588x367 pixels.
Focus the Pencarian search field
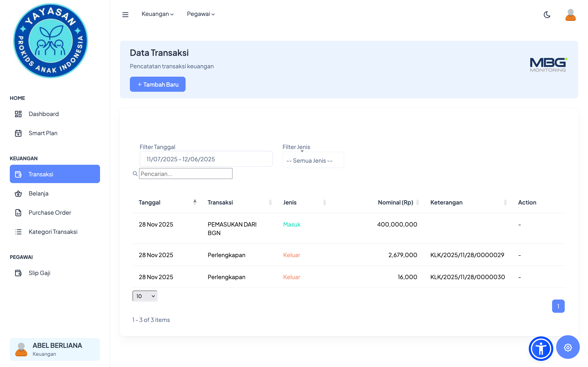[x=186, y=174]
